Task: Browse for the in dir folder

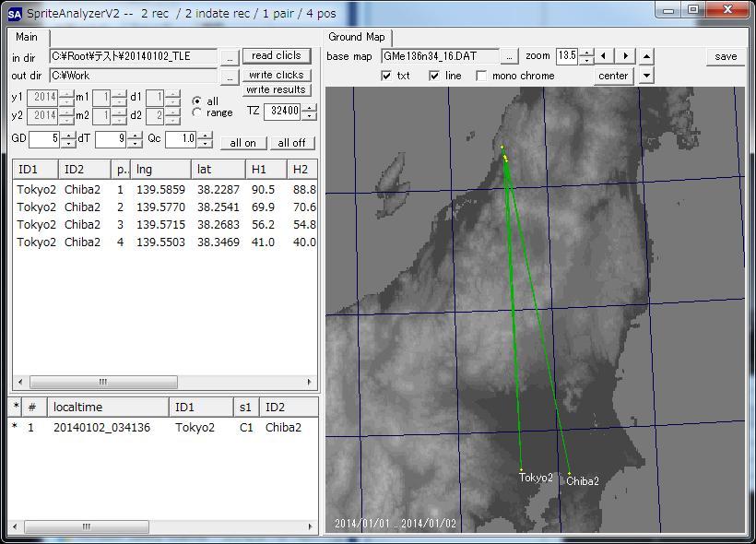Action: 230,57
